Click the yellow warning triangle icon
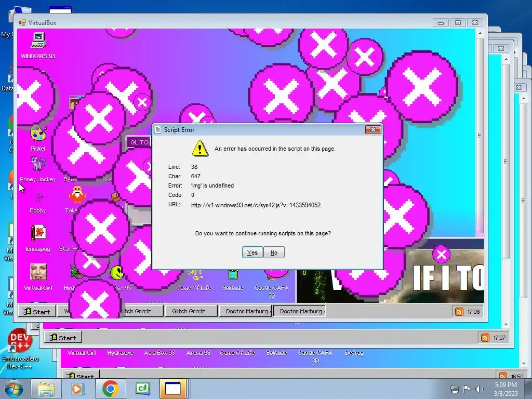Screen dimensions: 532x399 [200, 148]
